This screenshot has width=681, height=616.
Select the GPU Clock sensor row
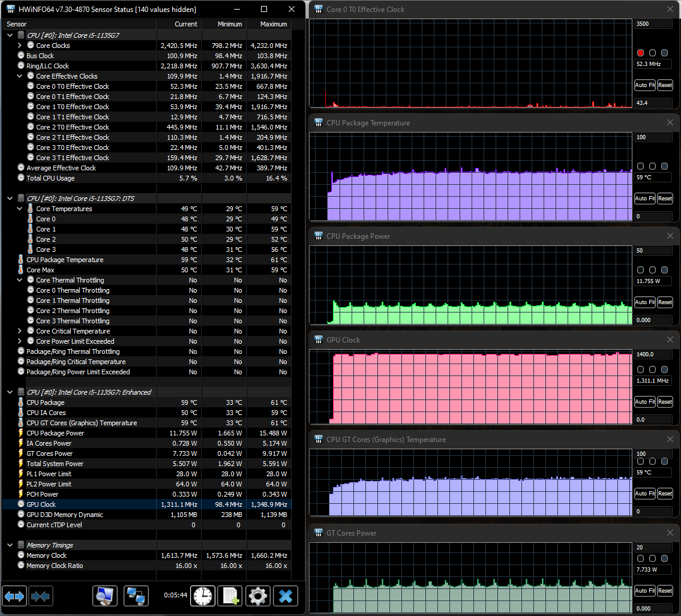point(90,504)
